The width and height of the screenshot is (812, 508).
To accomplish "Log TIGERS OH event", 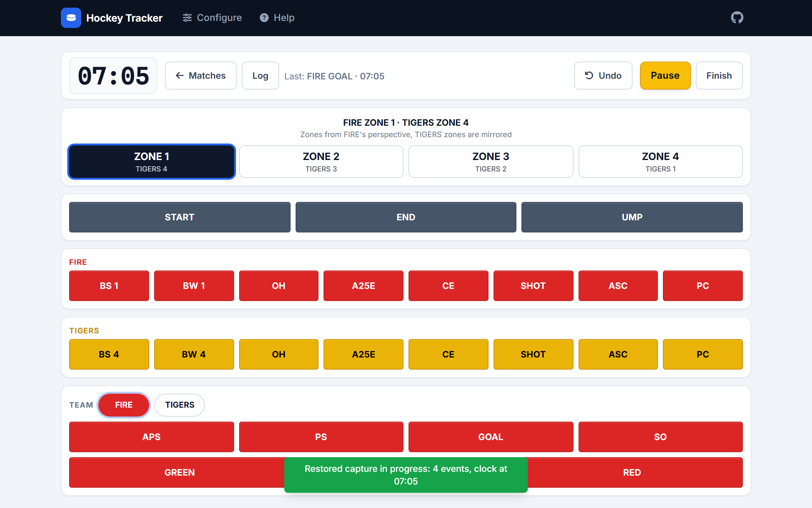I will [x=278, y=354].
